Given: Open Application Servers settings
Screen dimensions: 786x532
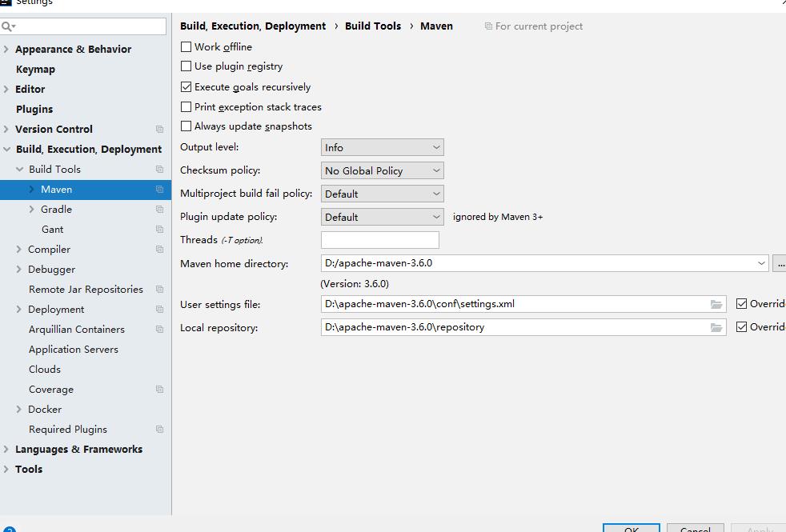Looking at the screenshot, I should (73, 350).
